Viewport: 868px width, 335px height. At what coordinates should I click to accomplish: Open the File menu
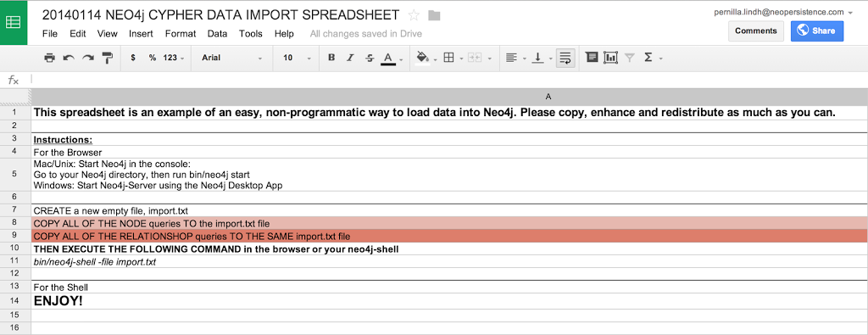[x=50, y=34]
